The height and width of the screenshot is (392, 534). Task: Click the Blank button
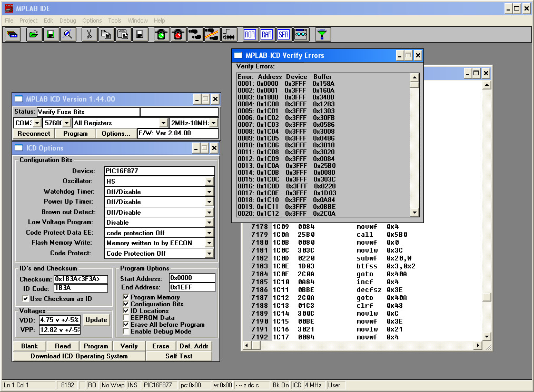(x=29, y=346)
